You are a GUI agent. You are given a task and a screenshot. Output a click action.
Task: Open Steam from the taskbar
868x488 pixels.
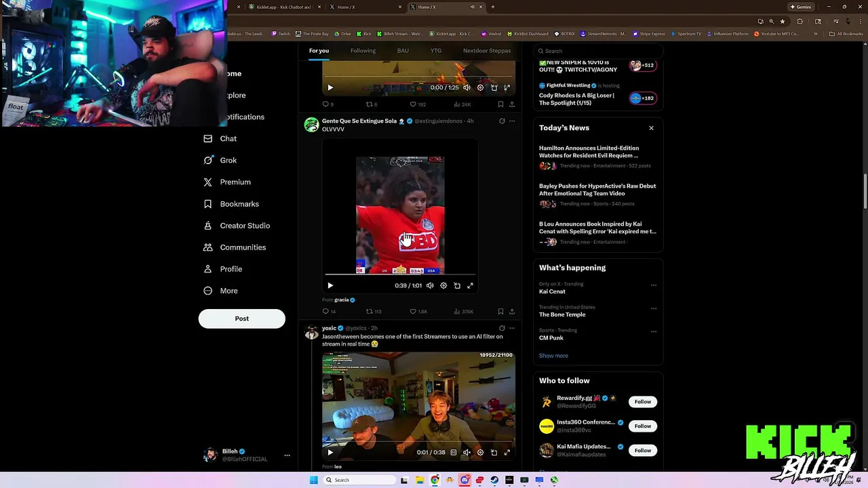coord(494,480)
